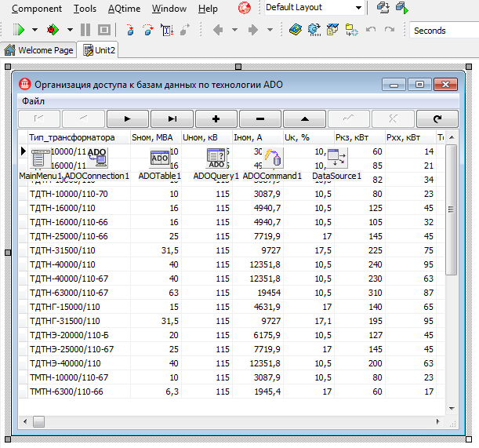
Task: Select the ADOCommand1 component icon
Action: [x=273, y=158]
